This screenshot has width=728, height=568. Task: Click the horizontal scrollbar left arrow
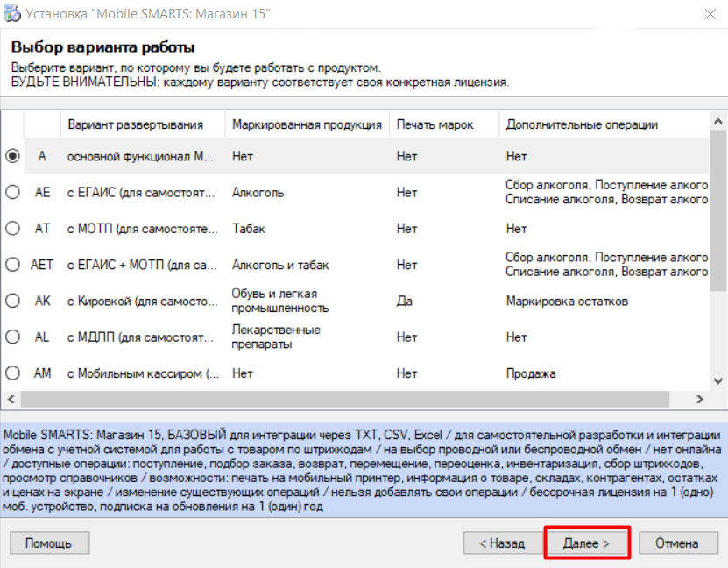pyautogui.click(x=11, y=400)
